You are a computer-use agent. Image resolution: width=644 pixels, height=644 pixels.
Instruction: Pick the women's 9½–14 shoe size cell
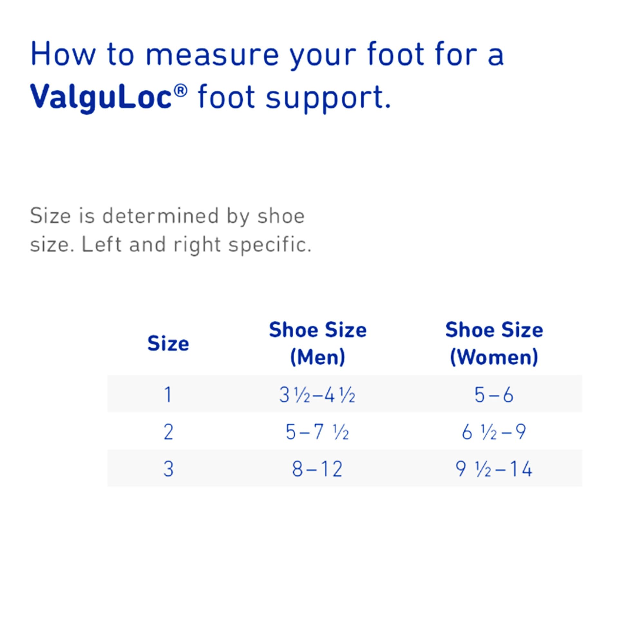point(494,469)
